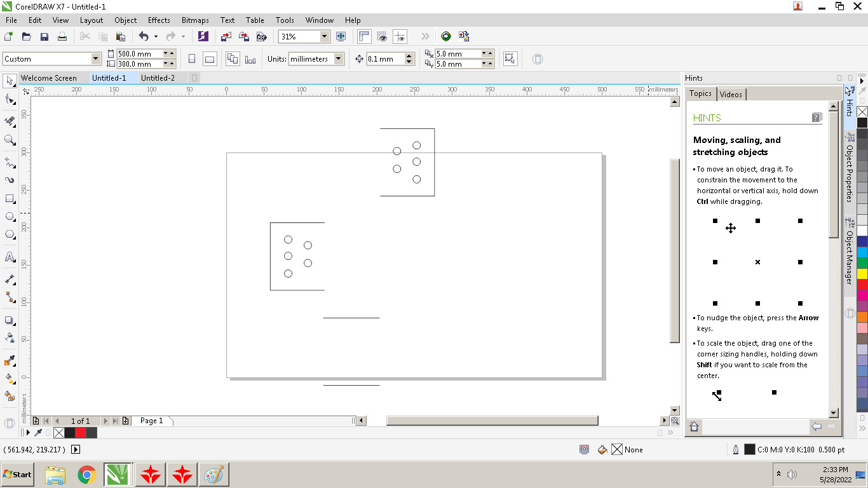Toggle treat all objects as filled
Screen dimensions: 868x488
pos(509,59)
